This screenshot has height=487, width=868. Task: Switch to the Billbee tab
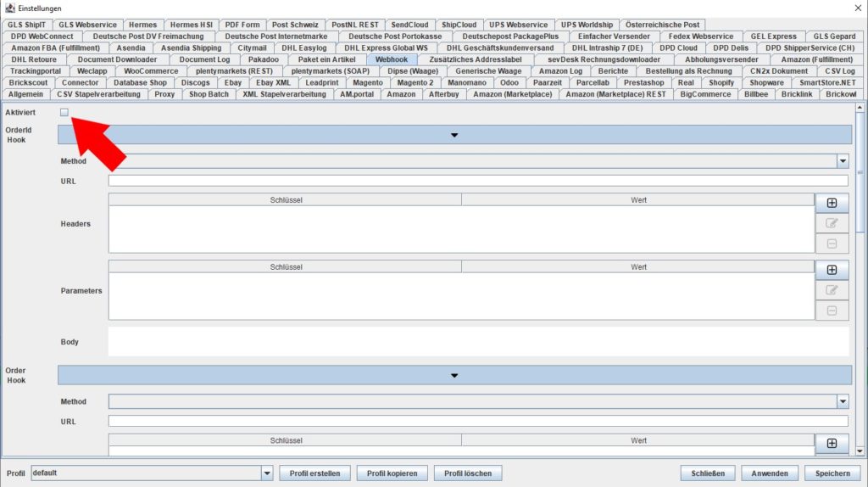pos(755,94)
